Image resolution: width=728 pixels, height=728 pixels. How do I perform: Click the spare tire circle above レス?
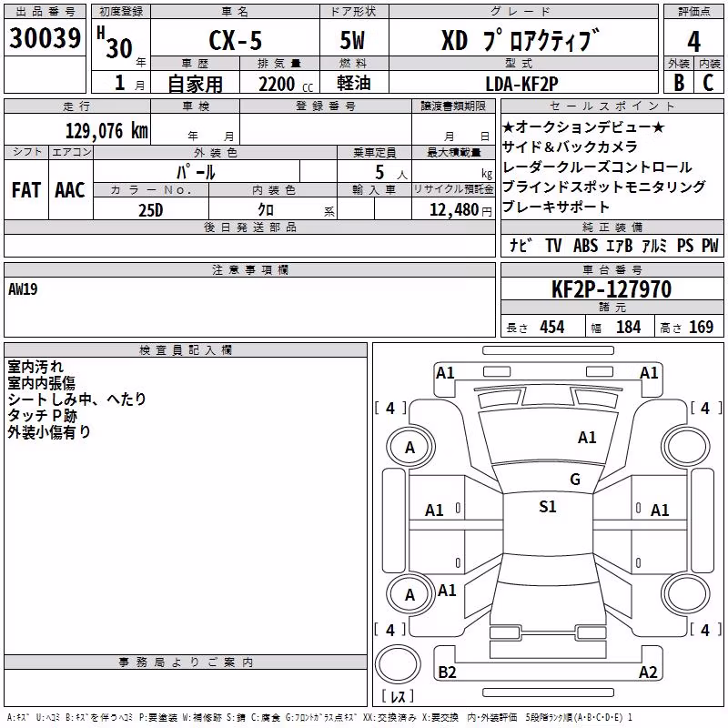pos(398,664)
